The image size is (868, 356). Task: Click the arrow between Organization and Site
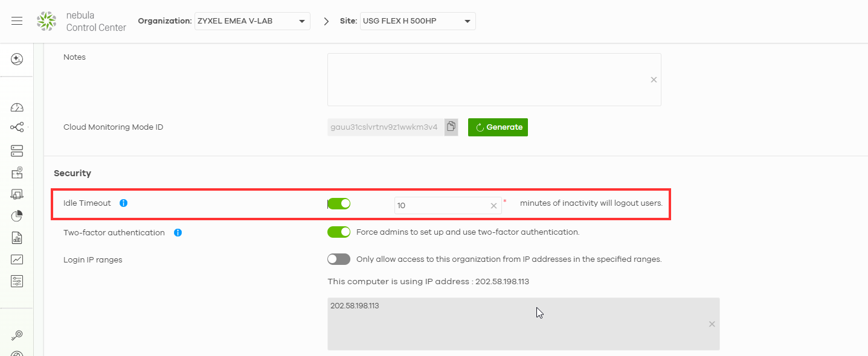pos(326,22)
